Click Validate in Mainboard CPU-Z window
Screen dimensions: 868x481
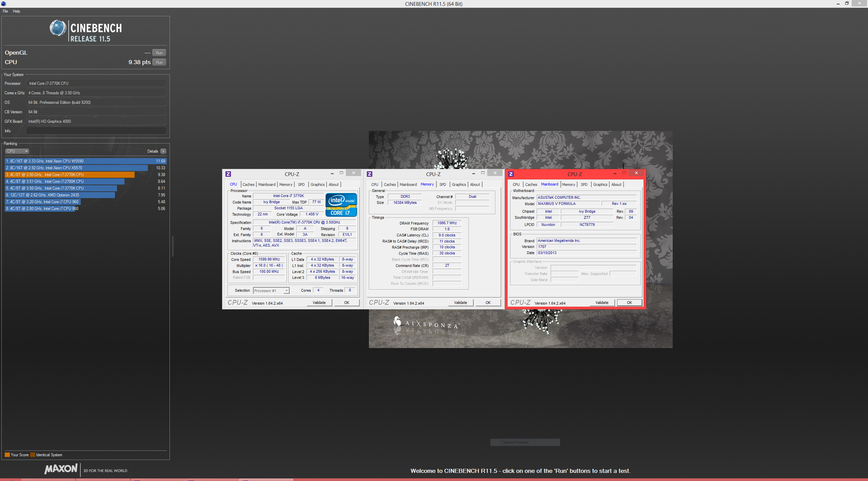point(602,303)
